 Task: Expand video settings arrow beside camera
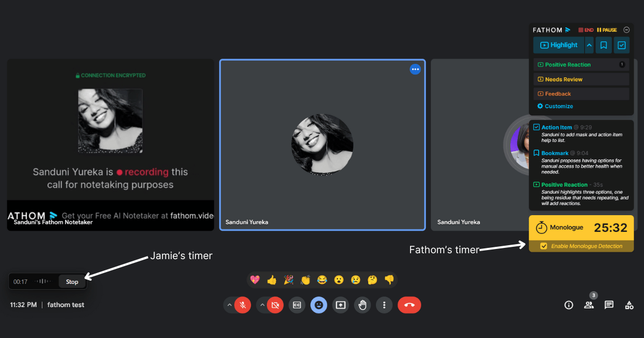click(262, 305)
